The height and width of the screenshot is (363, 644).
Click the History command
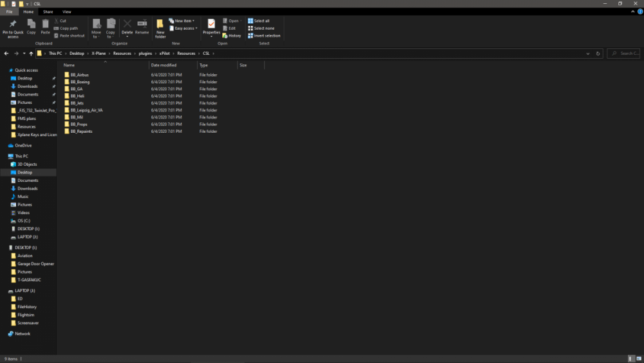click(232, 35)
